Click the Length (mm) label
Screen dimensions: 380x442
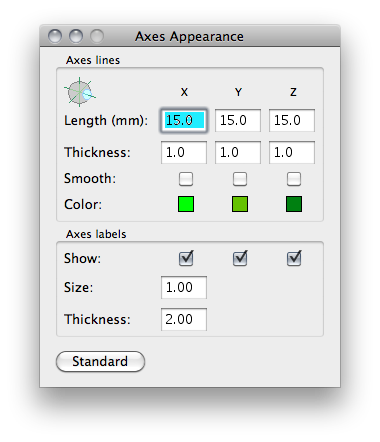pos(106,121)
